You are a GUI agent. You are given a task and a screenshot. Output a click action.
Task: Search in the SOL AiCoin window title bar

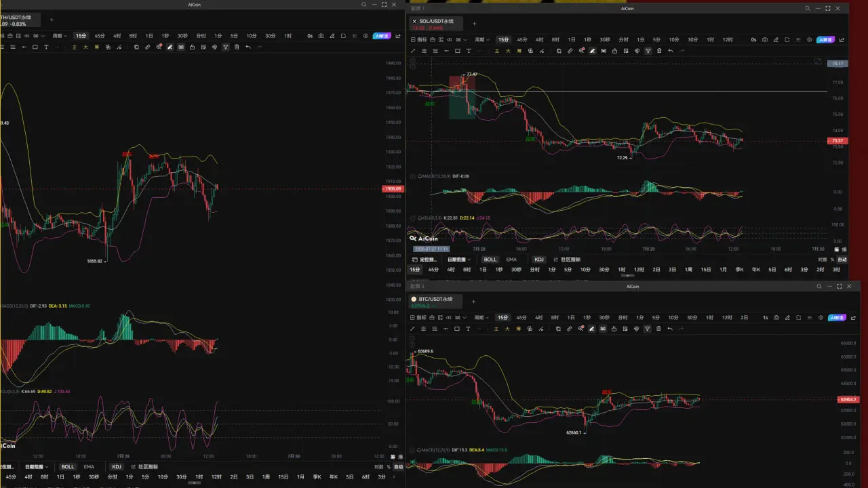pyautogui.click(x=807, y=8)
